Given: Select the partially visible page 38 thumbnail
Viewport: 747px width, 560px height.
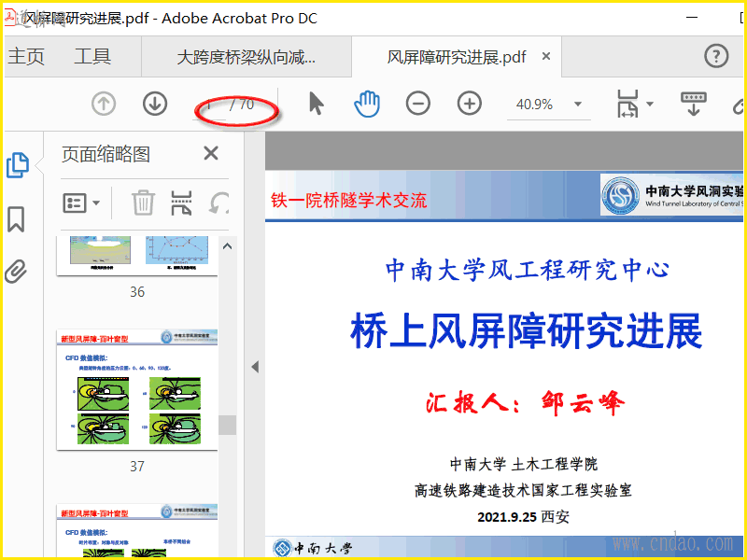Looking at the screenshot, I should click(137, 530).
